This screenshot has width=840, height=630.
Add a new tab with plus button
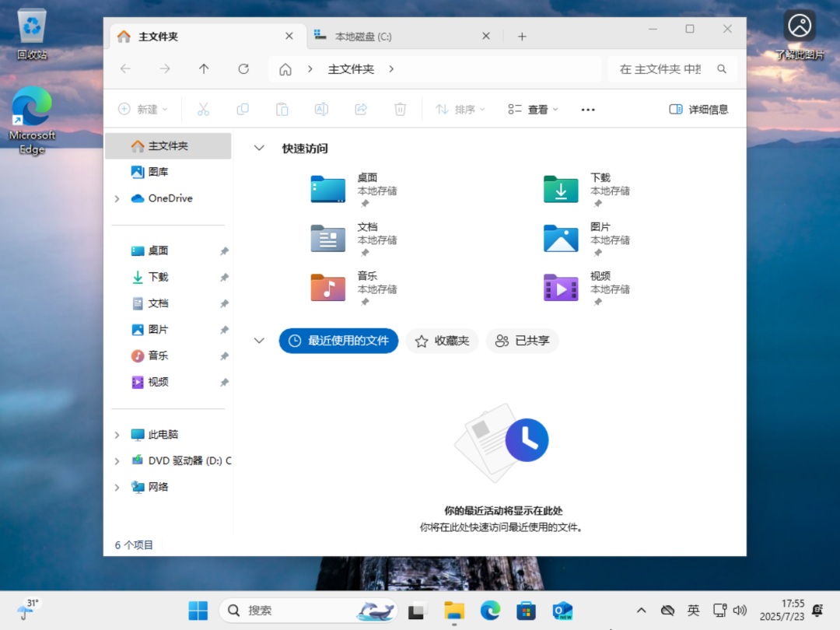(x=522, y=37)
